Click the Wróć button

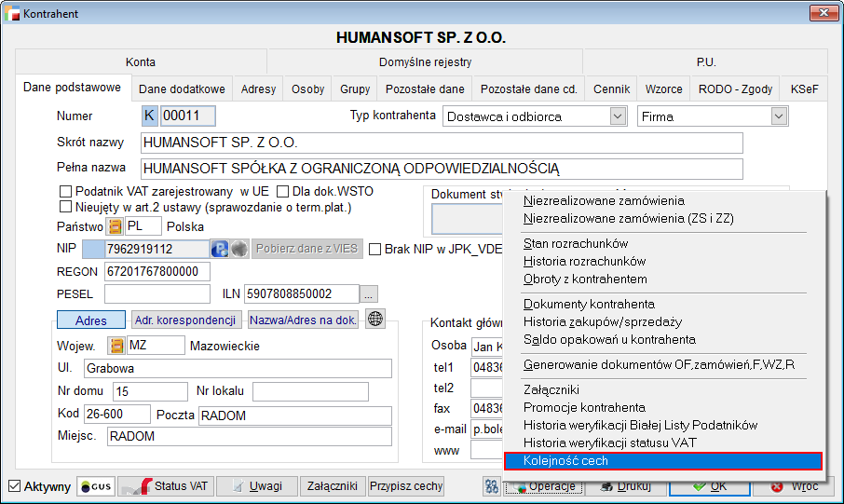(x=795, y=486)
